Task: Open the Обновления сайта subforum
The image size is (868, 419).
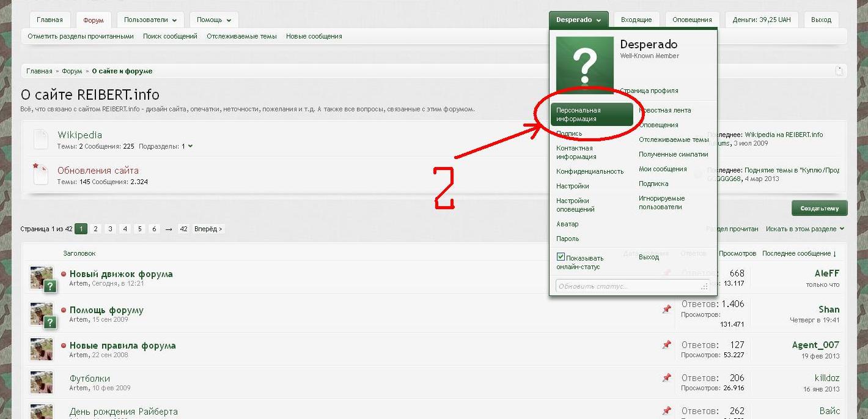Action: click(x=98, y=170)
